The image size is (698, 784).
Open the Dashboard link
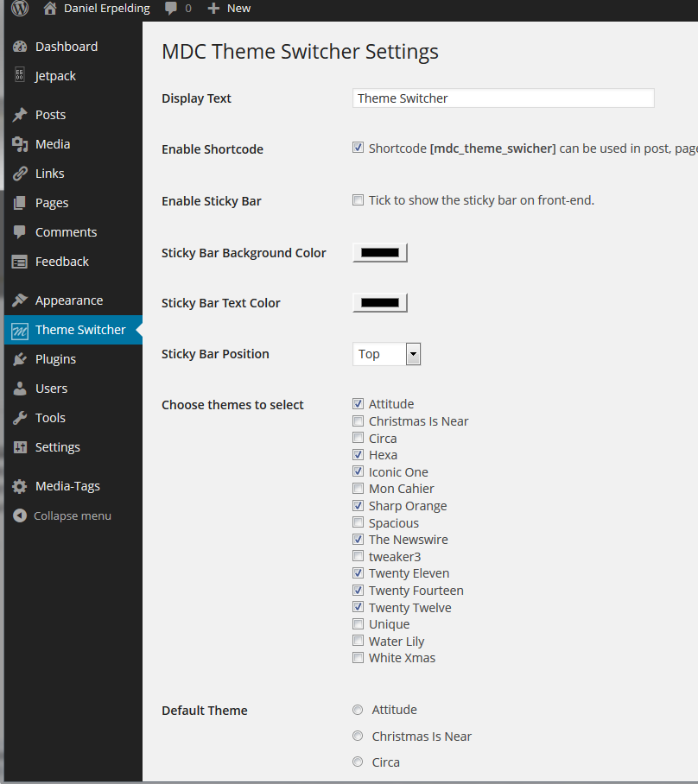(67, 47)
